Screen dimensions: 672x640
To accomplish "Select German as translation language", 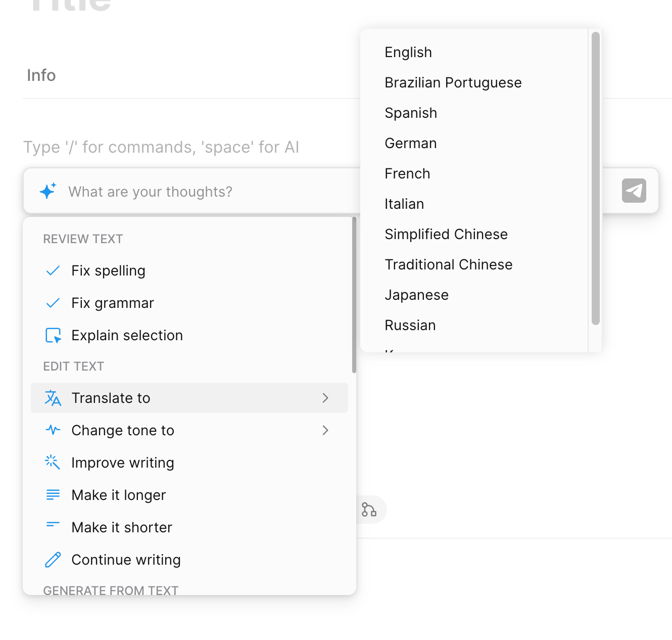I will coord(410,143).
